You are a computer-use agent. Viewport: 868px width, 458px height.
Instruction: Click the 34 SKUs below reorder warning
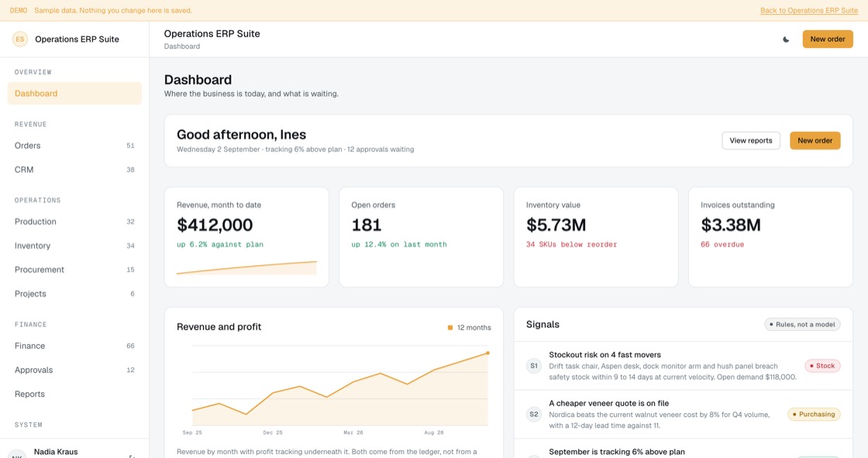tap(571, 244)
